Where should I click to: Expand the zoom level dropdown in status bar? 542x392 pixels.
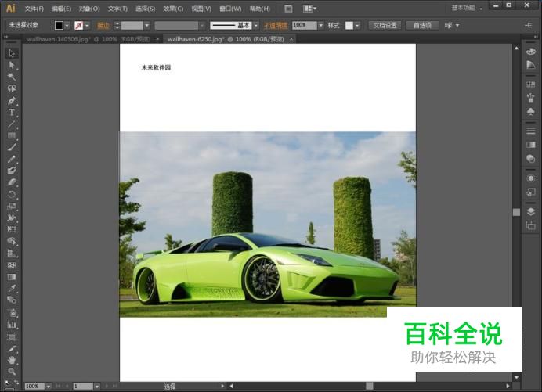coord(48,387)
